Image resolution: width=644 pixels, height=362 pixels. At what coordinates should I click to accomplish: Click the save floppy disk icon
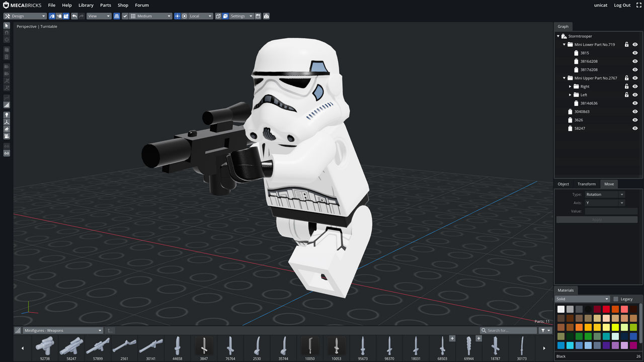click(x=258, y=16)
